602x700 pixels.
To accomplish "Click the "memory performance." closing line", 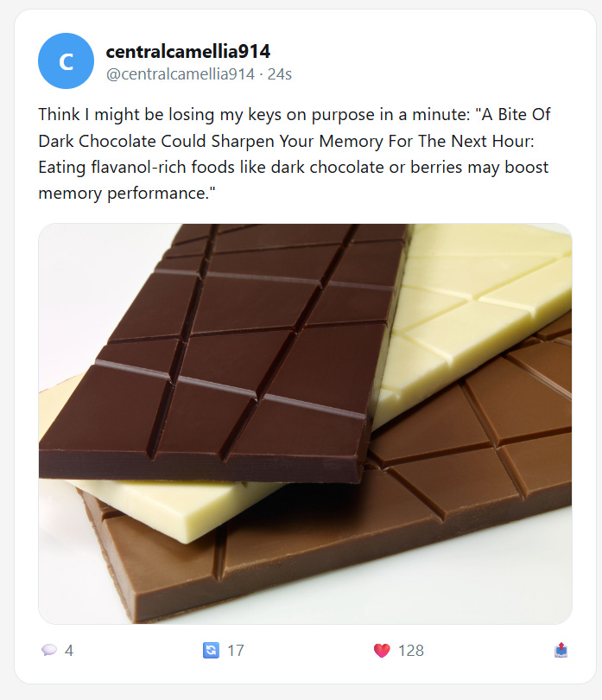I will point(127,194).
